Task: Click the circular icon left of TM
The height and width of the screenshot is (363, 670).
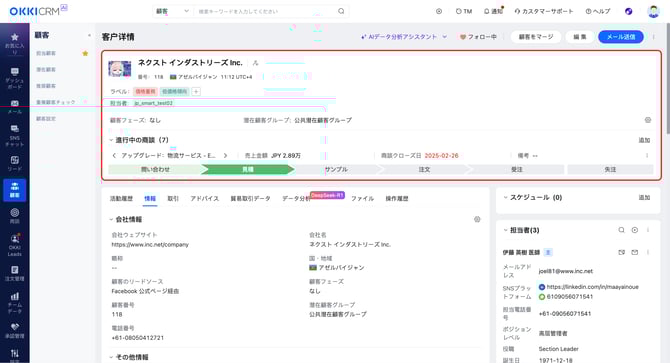Action: (439, 12)
